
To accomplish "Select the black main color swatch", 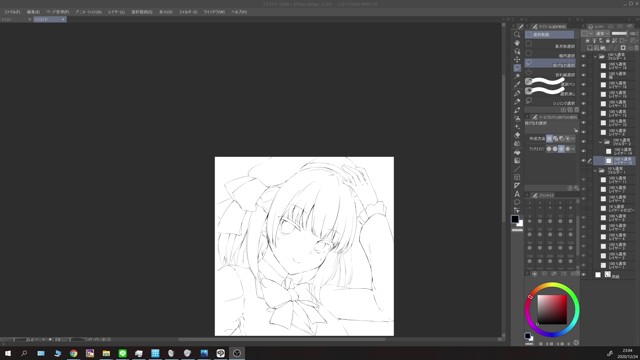I will 515,219.
